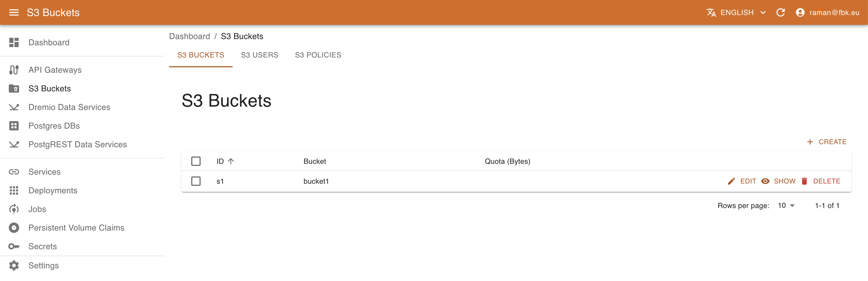Click the Dremio Data Services icon

click(14, 107)
